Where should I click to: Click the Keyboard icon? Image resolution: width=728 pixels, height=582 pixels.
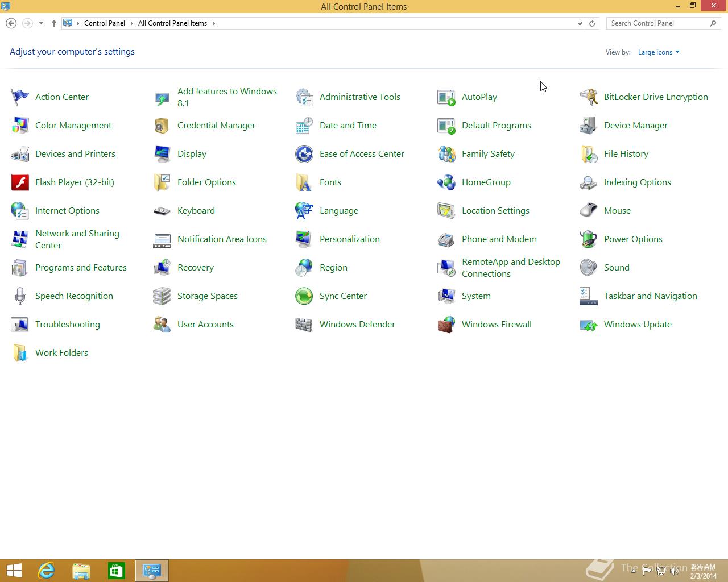[162, 211]
